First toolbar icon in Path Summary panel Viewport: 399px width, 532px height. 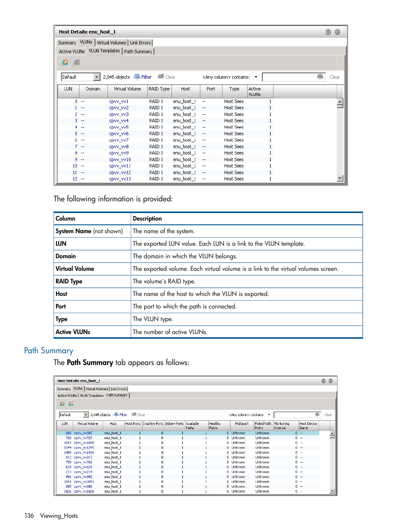[x=62, y=404]
